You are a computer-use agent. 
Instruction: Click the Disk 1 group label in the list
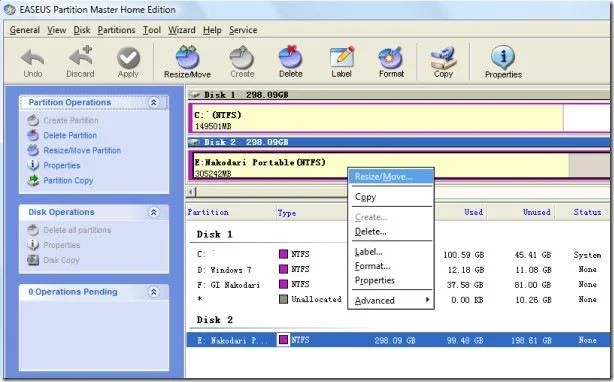pyautogui.click(x=215, y=234)
